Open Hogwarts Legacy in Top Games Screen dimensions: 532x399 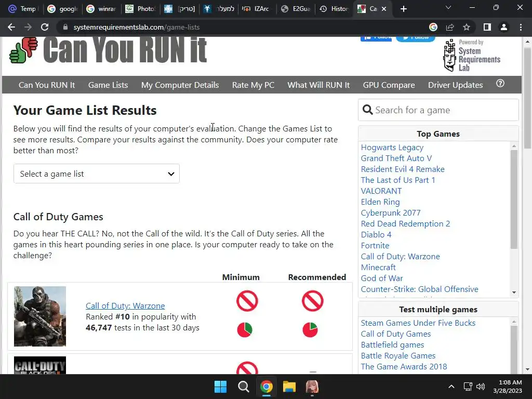pyautogui.click(x=392, y=148)
